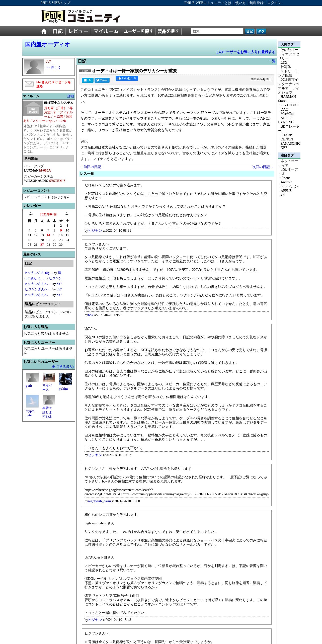Click Hatena bookmark B! button

click(88, 80)
